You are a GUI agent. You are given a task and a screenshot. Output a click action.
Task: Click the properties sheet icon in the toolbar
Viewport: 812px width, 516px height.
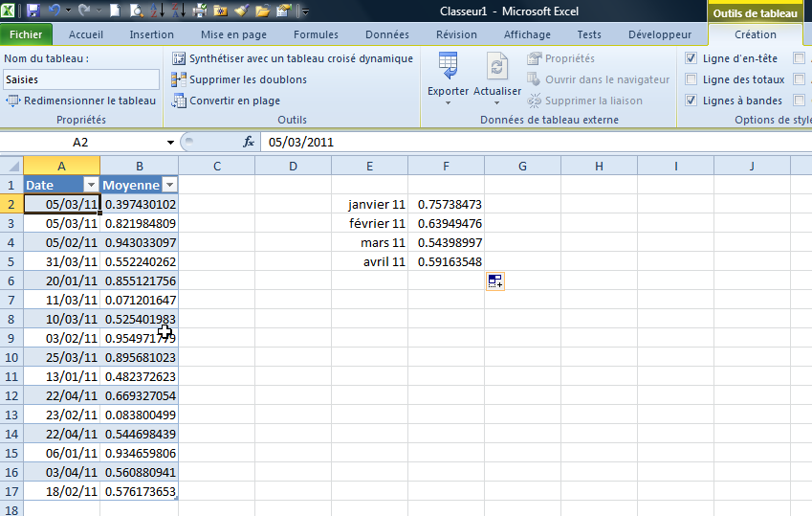tap(284, 11)
